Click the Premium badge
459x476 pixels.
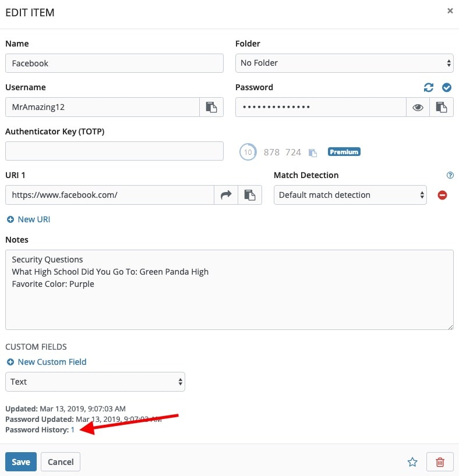point(344,152)
